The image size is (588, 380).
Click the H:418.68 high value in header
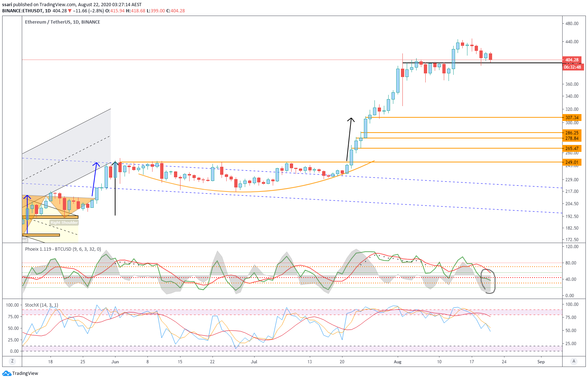(136, 11)
